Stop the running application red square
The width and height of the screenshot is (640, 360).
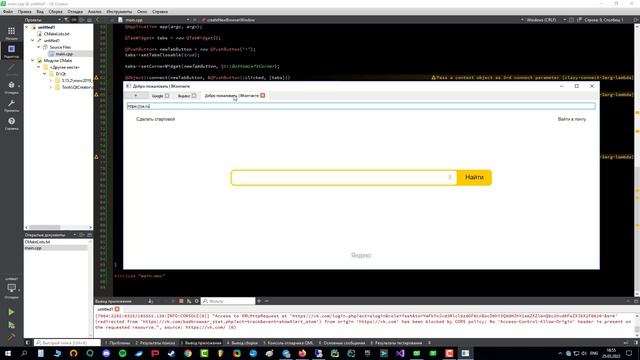click(181, 301)
